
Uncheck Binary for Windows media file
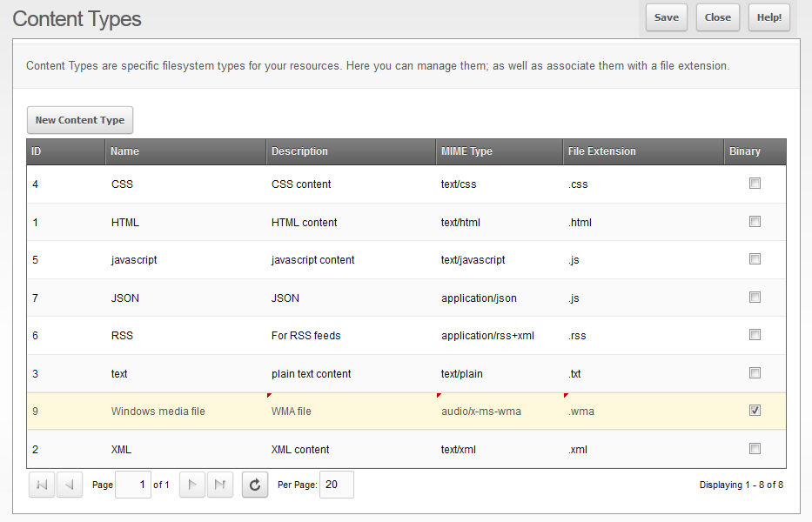(755, 411)
